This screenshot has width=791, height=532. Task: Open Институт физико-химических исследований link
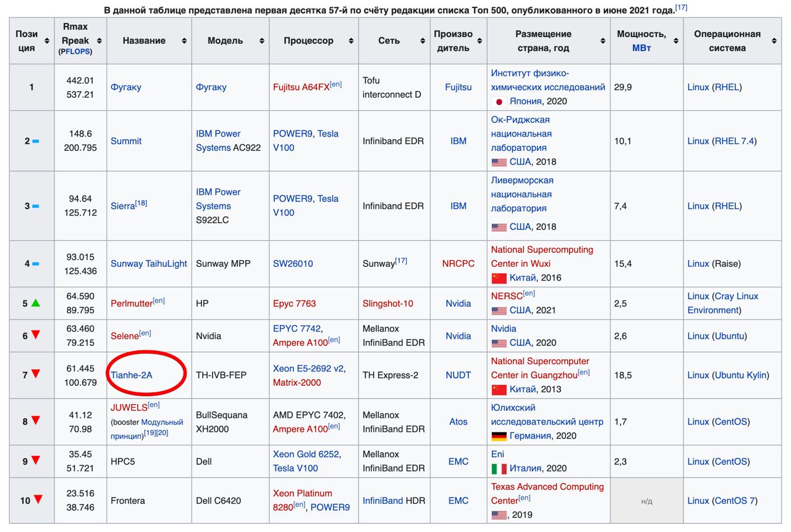click(548, 80)
